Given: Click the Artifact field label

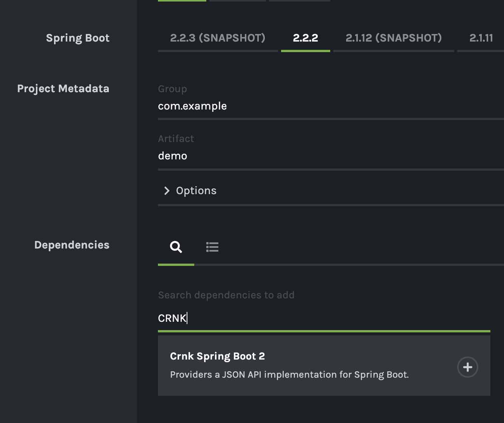Looking at the screenshot, I should (x=176, y=139).
